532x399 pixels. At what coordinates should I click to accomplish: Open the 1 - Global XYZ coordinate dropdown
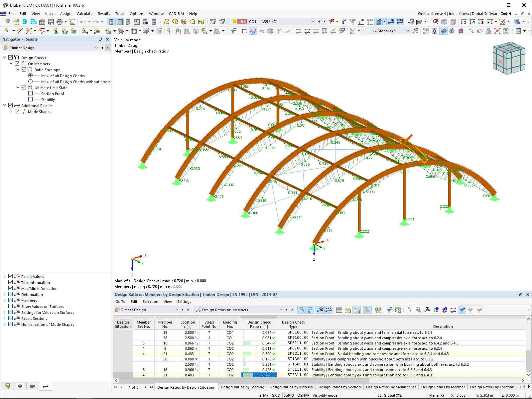tap(408, 31)
